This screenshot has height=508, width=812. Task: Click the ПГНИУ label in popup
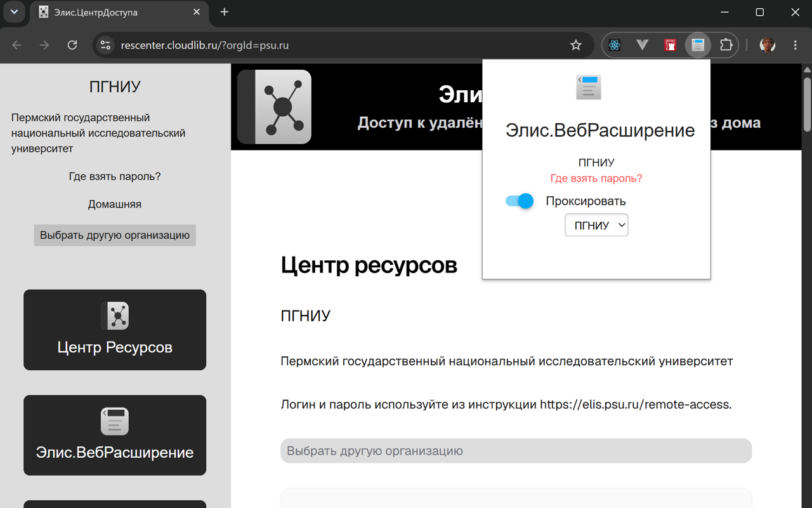coord(596,163)
